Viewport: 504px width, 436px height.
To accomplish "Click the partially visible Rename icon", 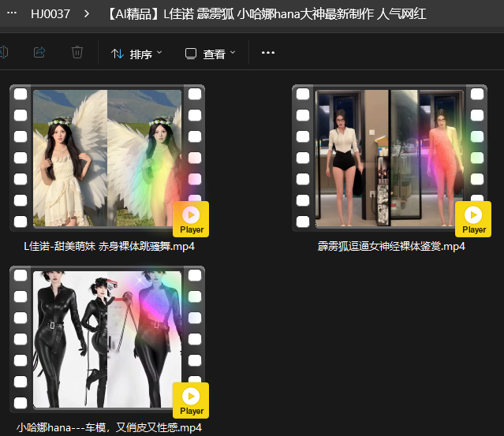I will click(x=4, y=53).
